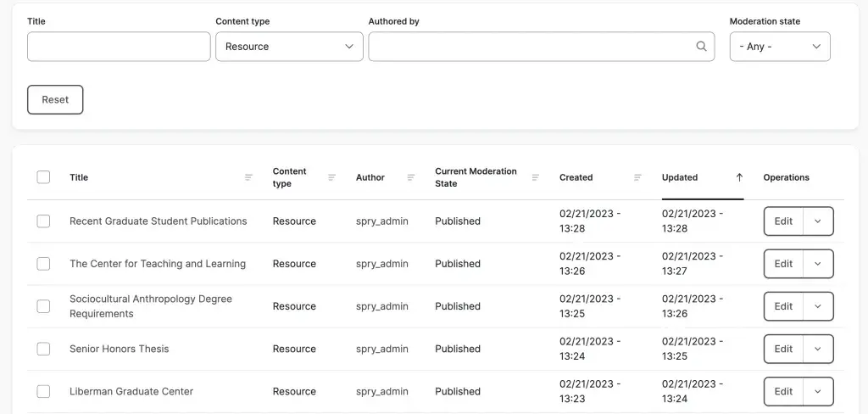Expand operations arrow for Center for Teaching row

(x=817, y=264)
